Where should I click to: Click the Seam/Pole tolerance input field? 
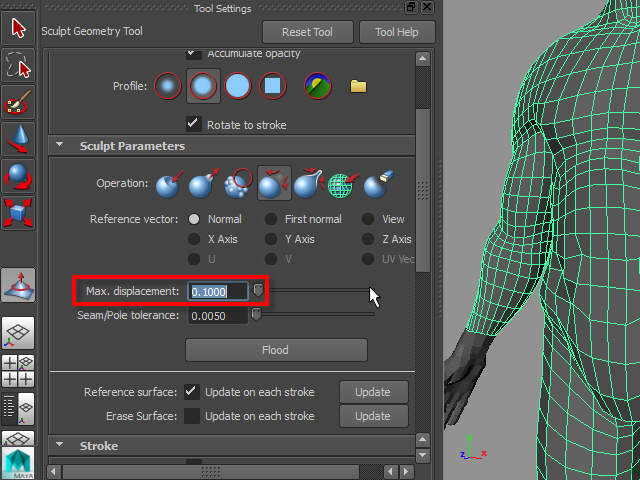tap(217, 316)
